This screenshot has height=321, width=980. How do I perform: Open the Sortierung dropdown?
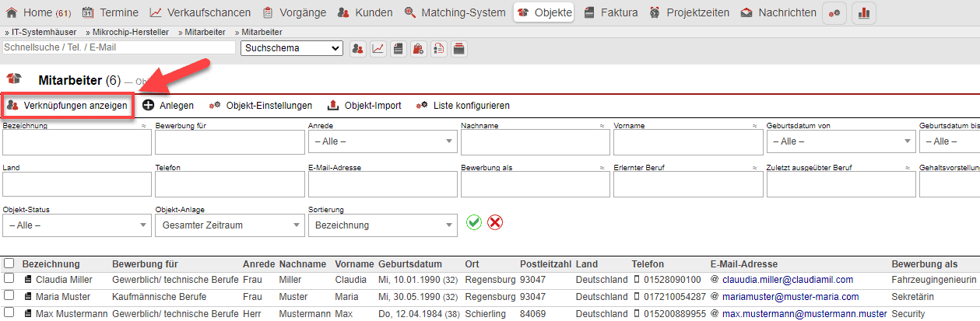(x=382, y=225)
